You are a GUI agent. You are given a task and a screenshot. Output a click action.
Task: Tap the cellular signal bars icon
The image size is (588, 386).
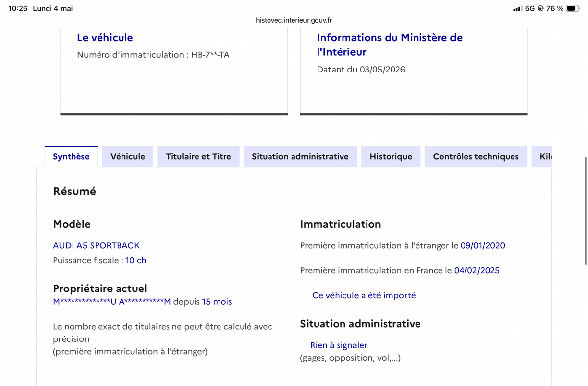517,9
